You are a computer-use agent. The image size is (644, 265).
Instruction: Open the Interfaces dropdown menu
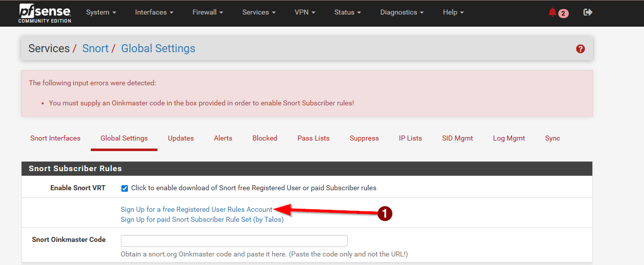(154, 13)
